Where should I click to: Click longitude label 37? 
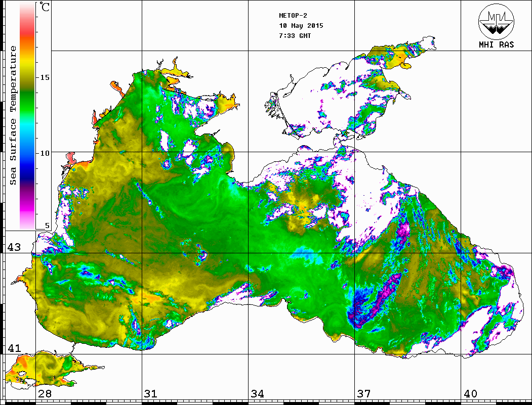click(x=364, y=394)
